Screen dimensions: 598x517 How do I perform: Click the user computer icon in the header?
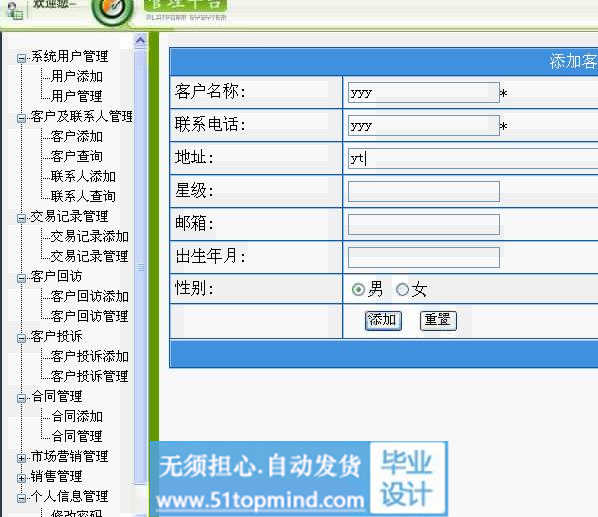(15, 11)
